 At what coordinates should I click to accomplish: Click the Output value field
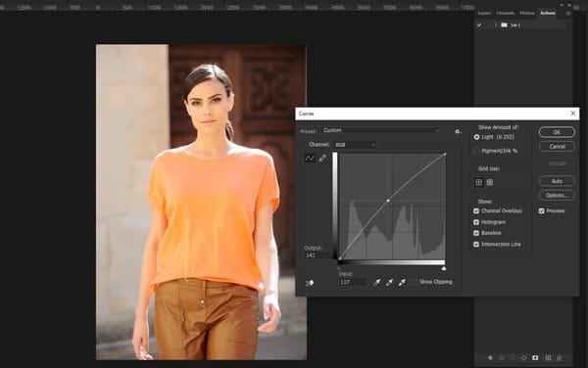click(x=318, y=255)
